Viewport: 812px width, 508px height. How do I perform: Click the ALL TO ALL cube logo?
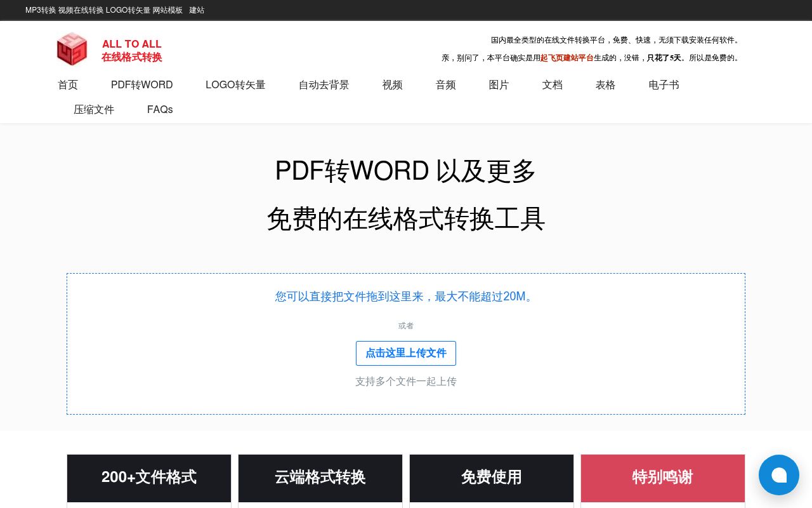pos(72,49)
